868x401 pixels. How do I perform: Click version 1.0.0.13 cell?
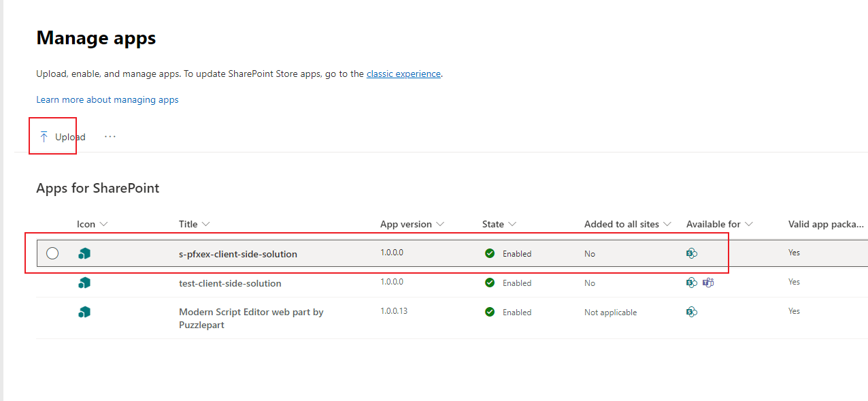click(394, 310)
